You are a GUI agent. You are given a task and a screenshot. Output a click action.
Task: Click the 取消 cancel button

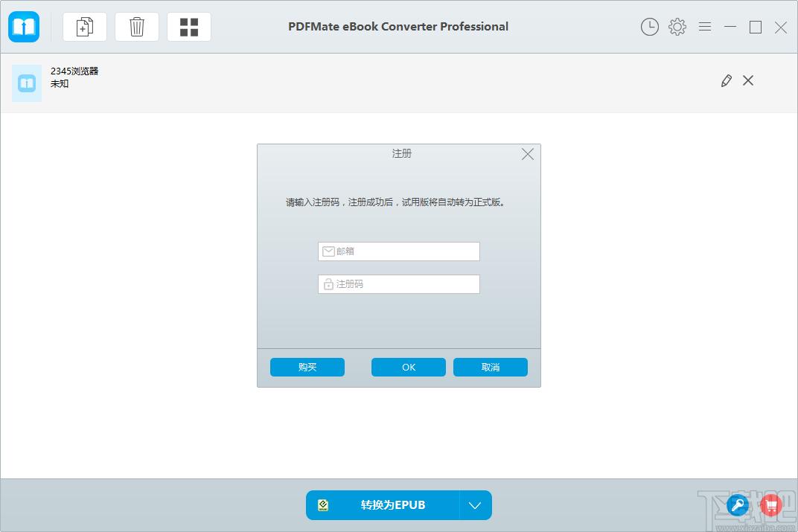tap(491, 368)
